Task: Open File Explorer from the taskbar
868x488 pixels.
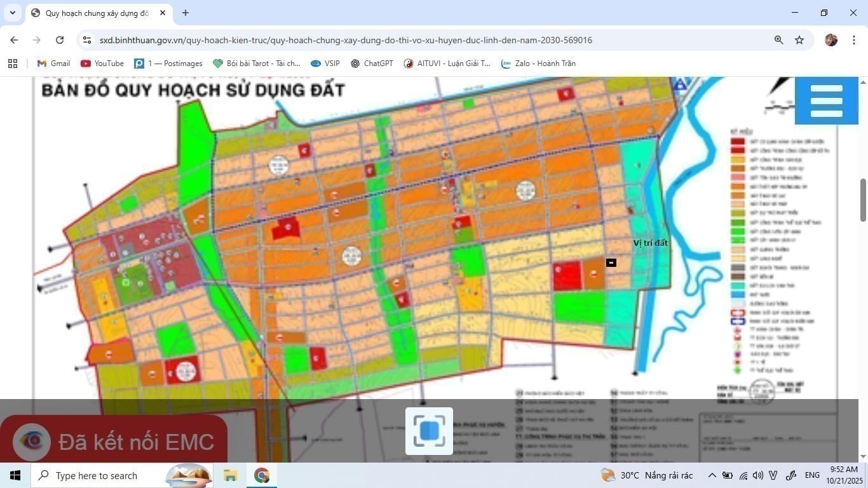Action: point(230,475)
